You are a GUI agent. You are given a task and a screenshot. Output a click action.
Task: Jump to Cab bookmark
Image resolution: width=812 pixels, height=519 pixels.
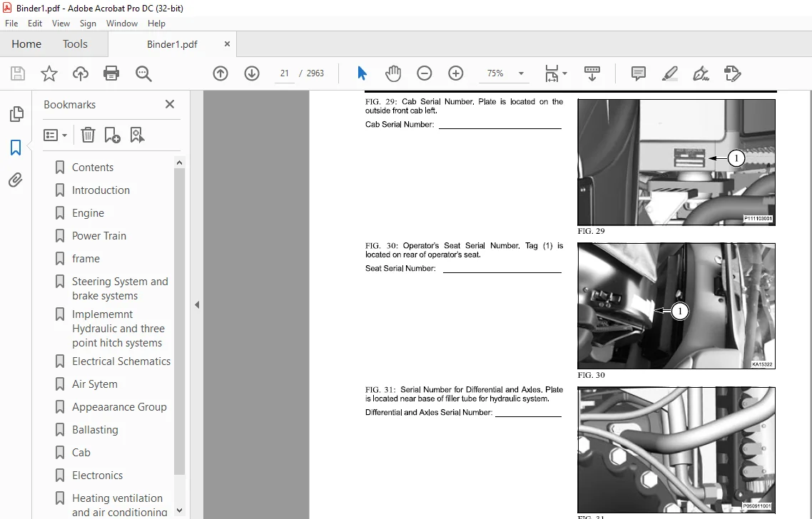pos(81,452)
